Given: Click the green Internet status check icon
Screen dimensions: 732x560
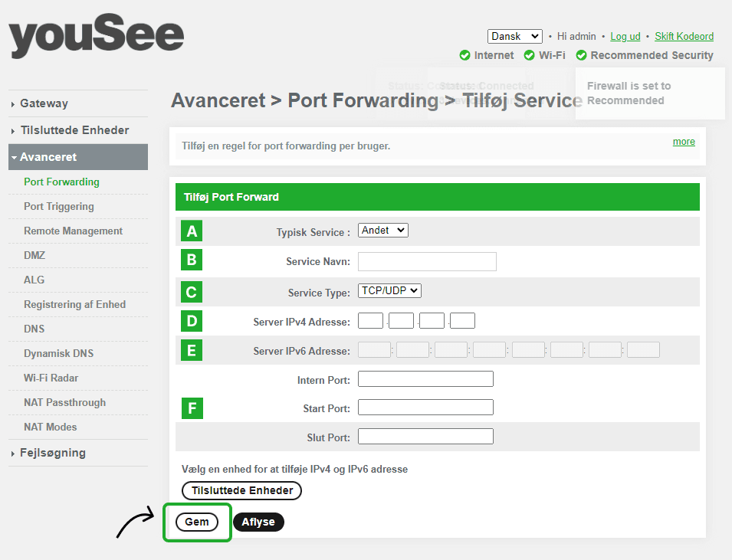Looking at the screenshot, I should 464,55.
